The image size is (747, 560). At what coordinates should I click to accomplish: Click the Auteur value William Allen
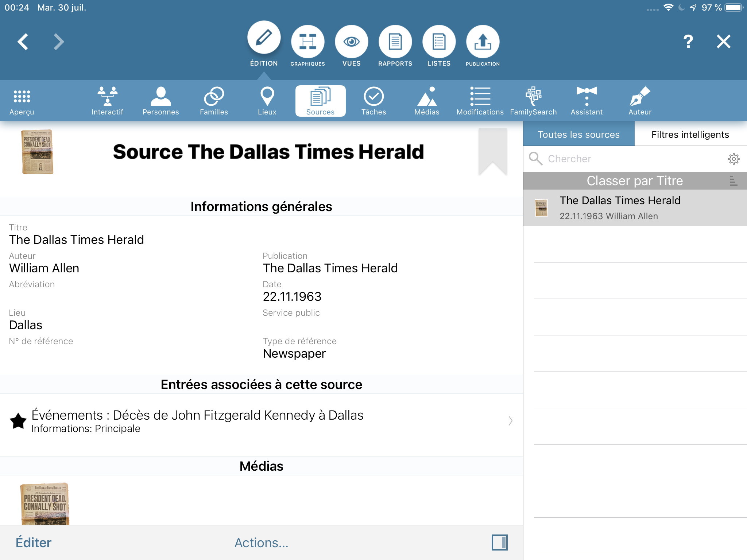point(44,268)
